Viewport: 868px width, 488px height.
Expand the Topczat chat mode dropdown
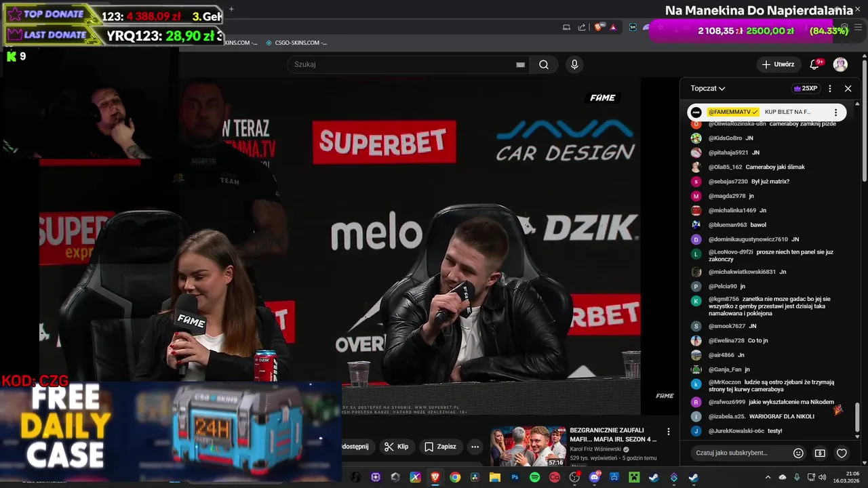point(708,88)
